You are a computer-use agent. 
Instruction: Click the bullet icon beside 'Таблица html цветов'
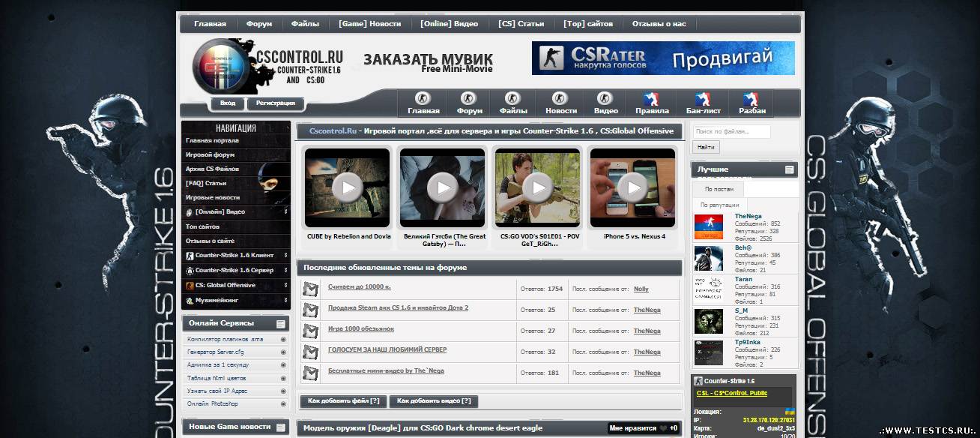click(283, 378)
